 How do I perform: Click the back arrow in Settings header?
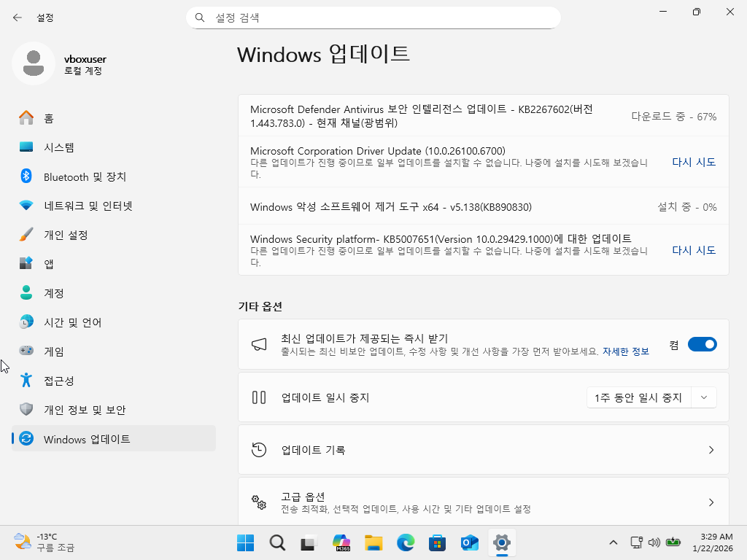[x=18, y=17]
